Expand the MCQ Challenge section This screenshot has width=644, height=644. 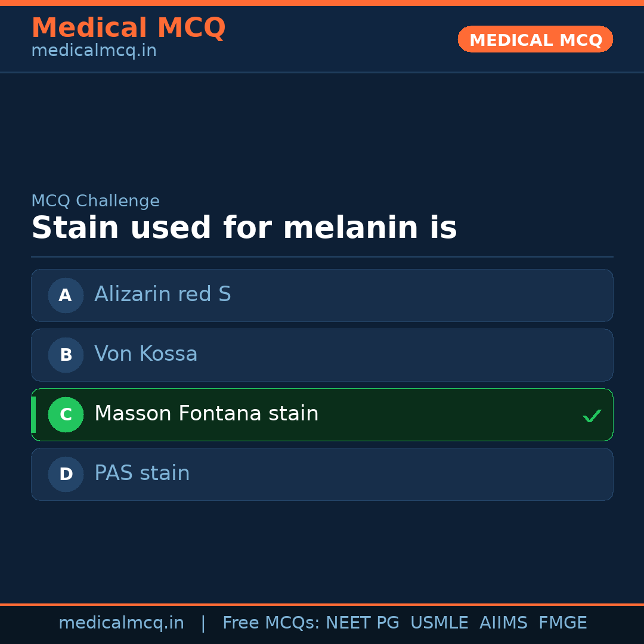[x=95, y=201]
